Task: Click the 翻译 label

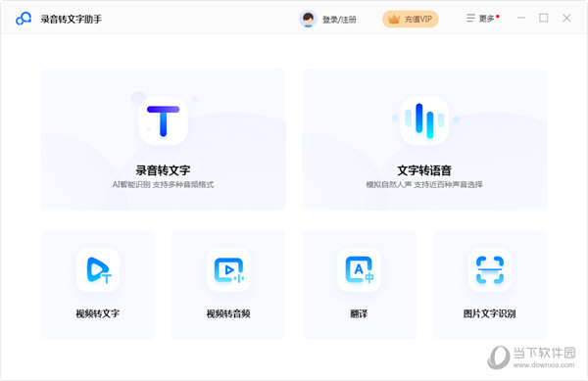Action: (360, 313)
